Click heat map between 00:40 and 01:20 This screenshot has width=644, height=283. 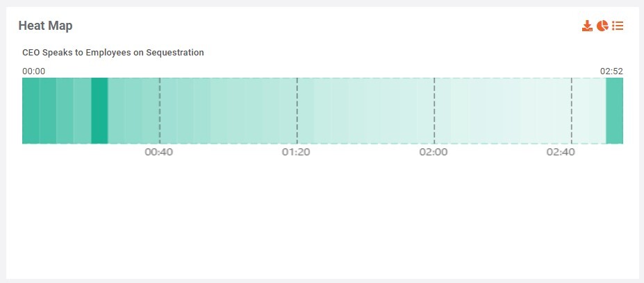[229, 111]
